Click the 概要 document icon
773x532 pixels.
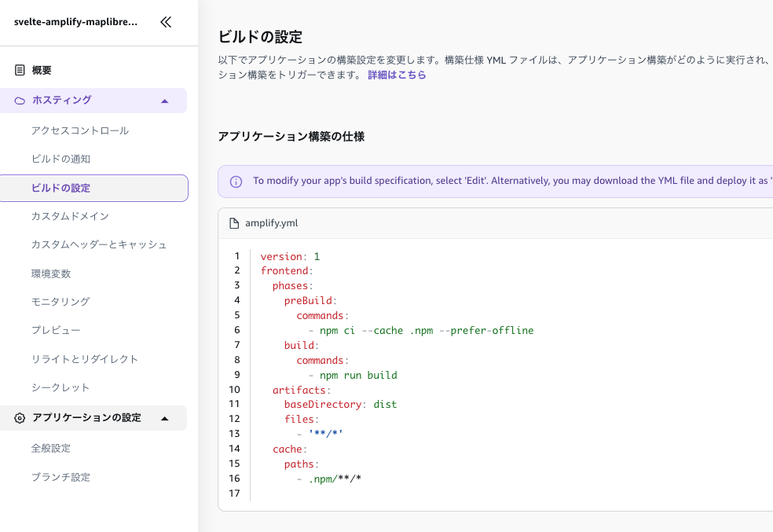point(20,70)
